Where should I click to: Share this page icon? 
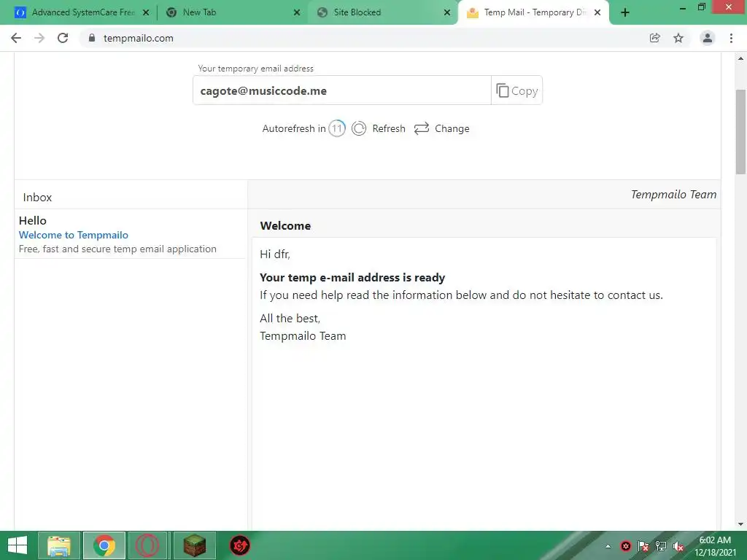pos(654,38)
